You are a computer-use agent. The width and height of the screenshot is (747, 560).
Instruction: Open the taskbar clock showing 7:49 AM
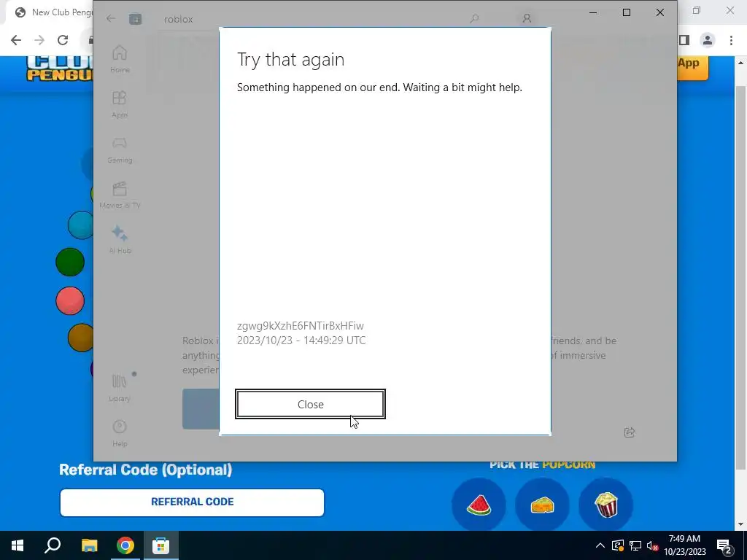pyautogui.click(x=684, y=545)
